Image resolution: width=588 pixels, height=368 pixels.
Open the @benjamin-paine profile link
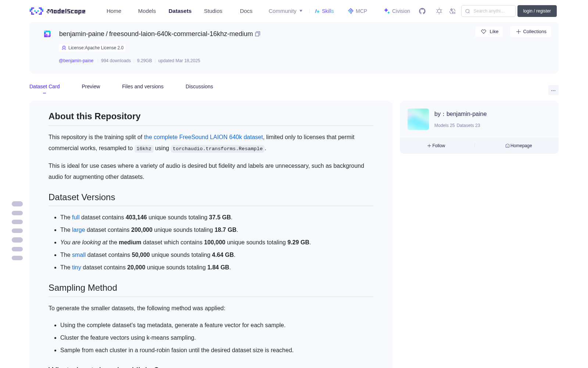tap(76, 61)
